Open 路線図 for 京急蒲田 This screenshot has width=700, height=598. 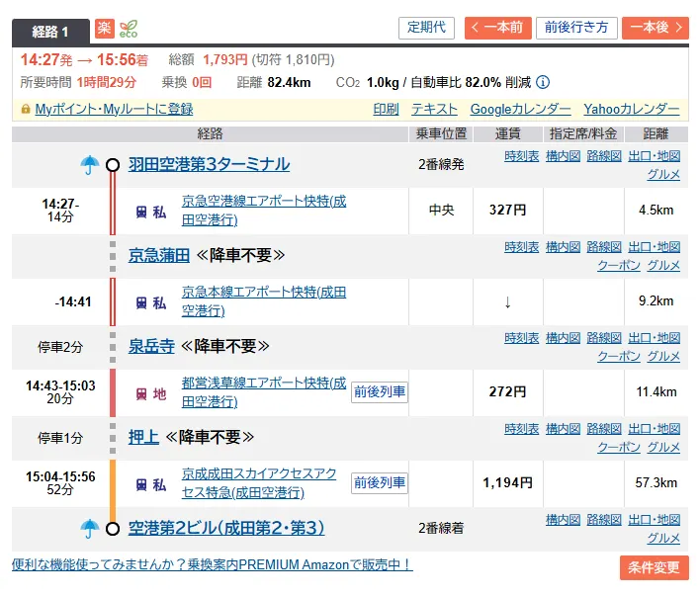click(x=604, y=247)
